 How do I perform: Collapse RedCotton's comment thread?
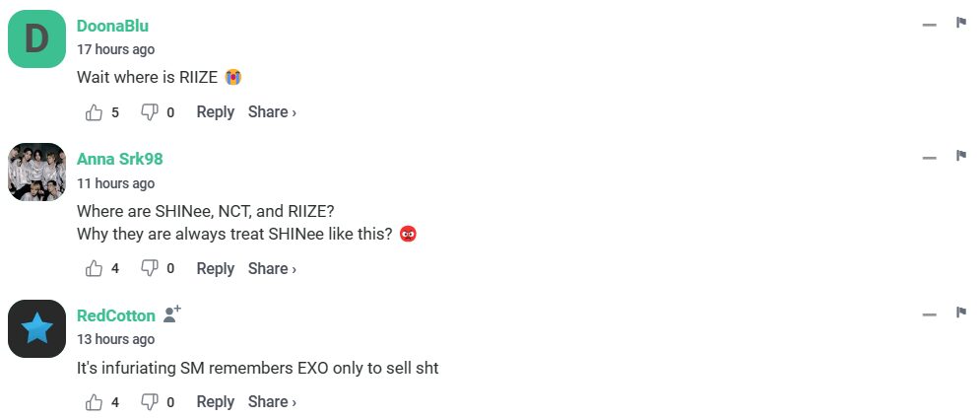click(930, 314)
